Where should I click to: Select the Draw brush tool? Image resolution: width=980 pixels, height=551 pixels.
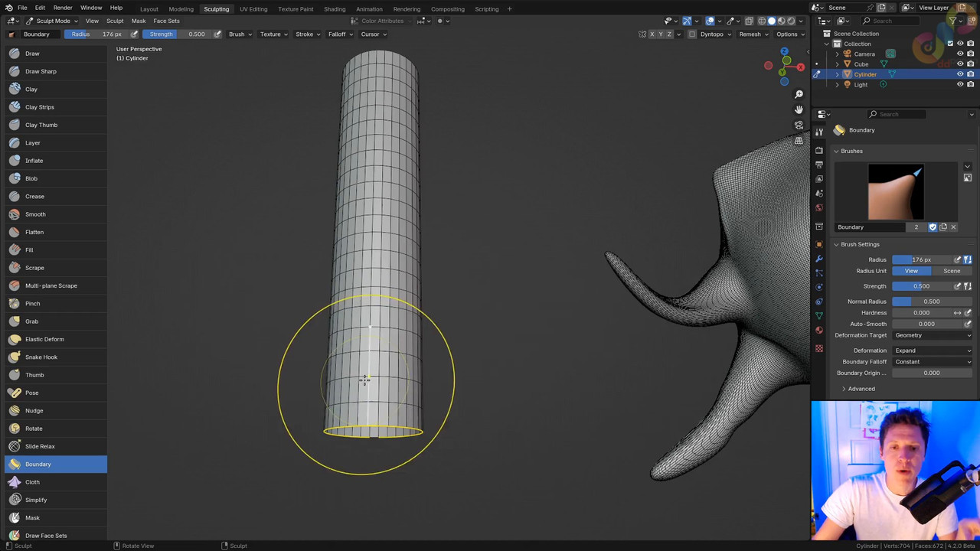[55, 54]
